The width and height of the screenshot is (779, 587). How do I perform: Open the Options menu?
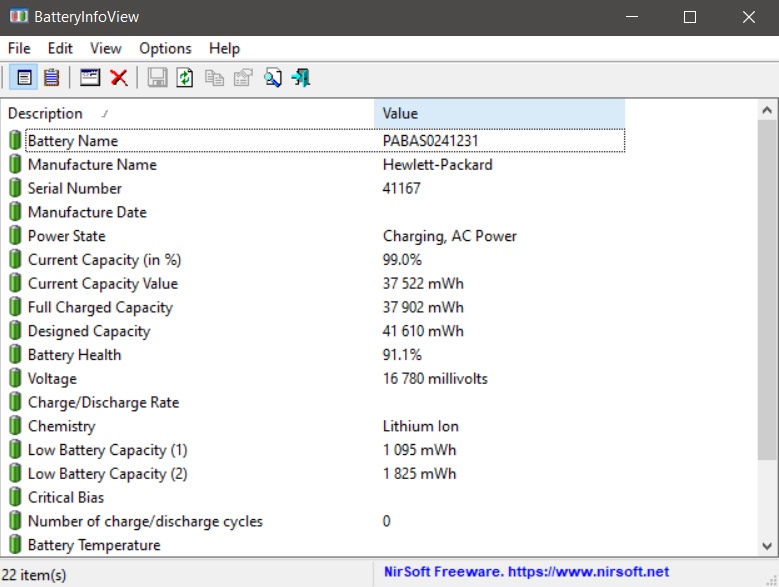[x=165, y=48]
